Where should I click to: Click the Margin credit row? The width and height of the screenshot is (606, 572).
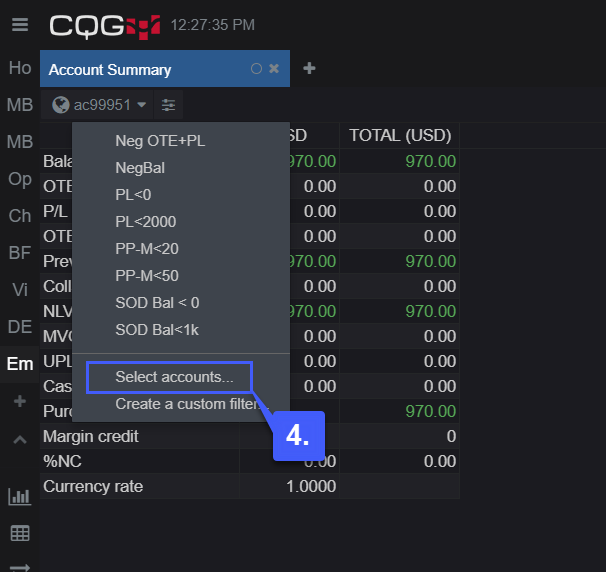coord(250,436)
